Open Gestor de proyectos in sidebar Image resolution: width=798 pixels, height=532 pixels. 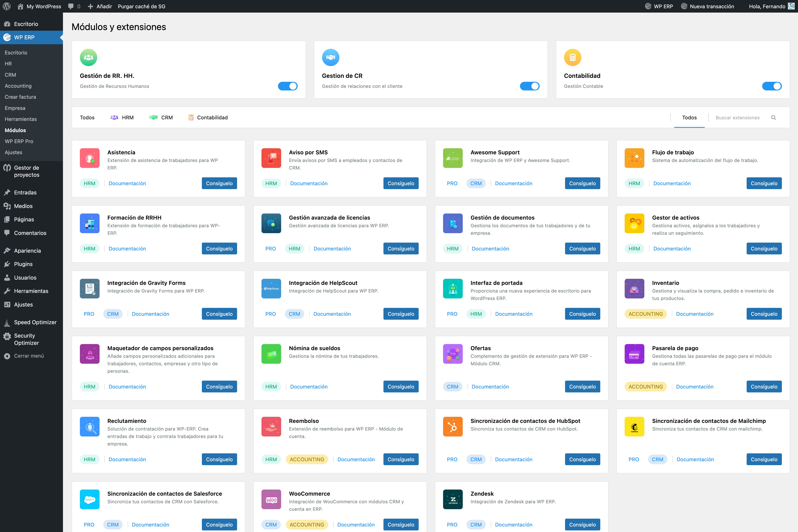coord(27,171)
